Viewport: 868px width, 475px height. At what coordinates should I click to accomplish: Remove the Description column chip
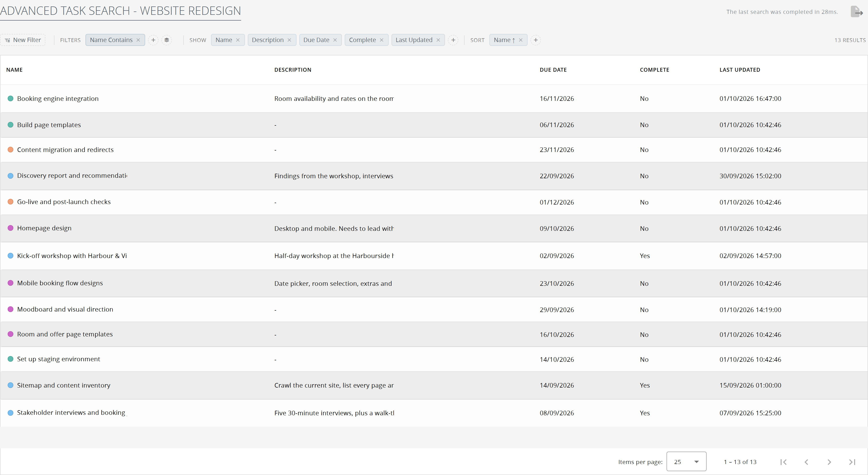pos(289,40)
